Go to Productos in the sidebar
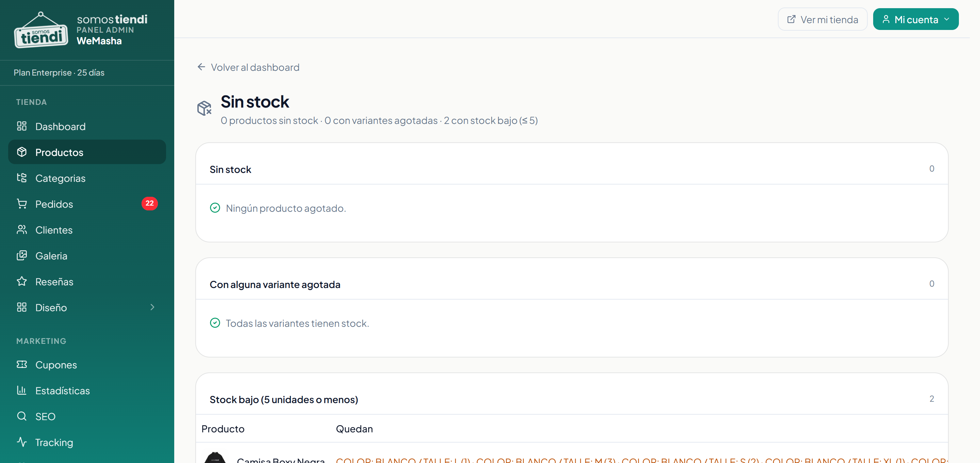The image size is (980, 463). tap(87, 152)
